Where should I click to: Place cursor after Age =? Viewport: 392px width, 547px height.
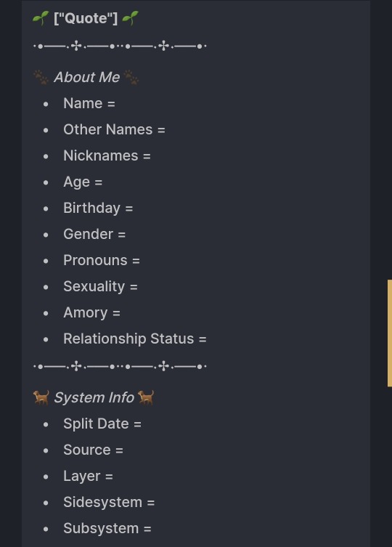(x=104, y=182)
